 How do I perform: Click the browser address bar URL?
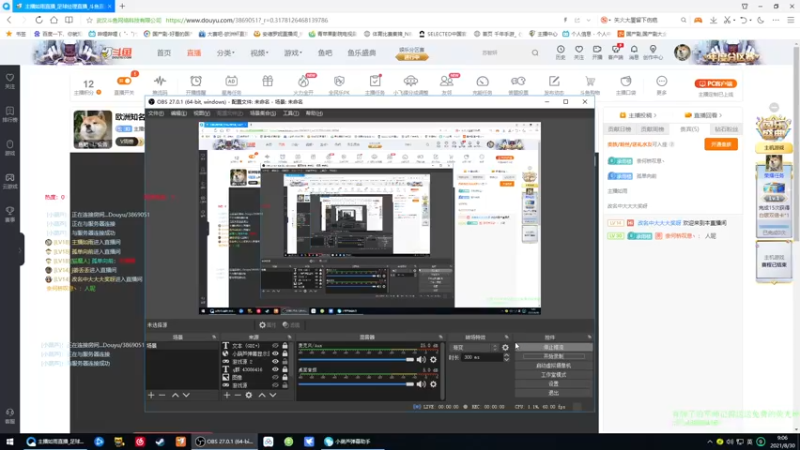pyautogui.click(x=246, y=20)
